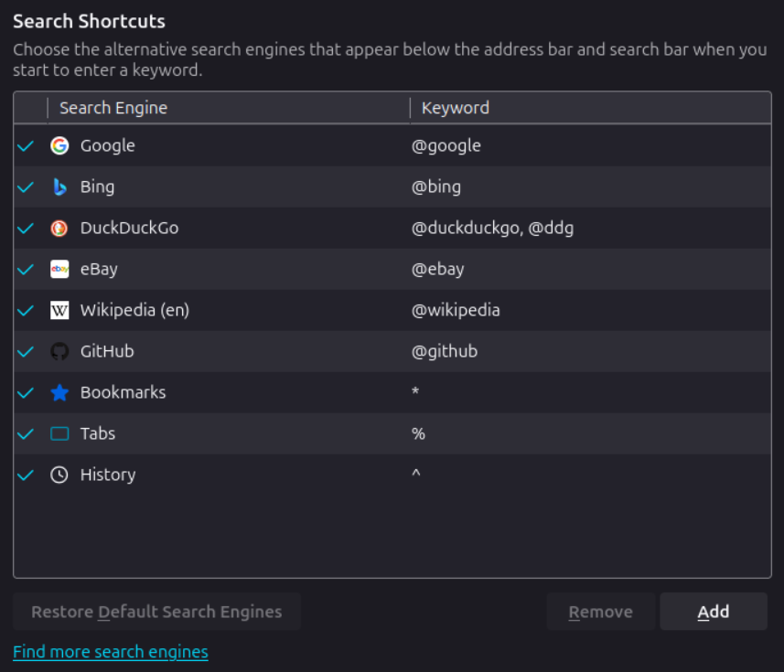
Task: Click the eBay logo icon
Action: (x=59, y=269)
